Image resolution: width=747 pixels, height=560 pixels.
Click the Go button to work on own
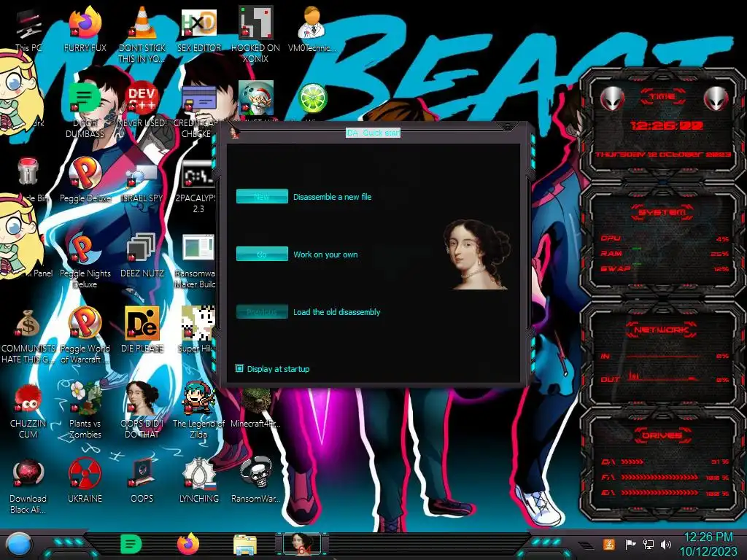tap(262, 254)
